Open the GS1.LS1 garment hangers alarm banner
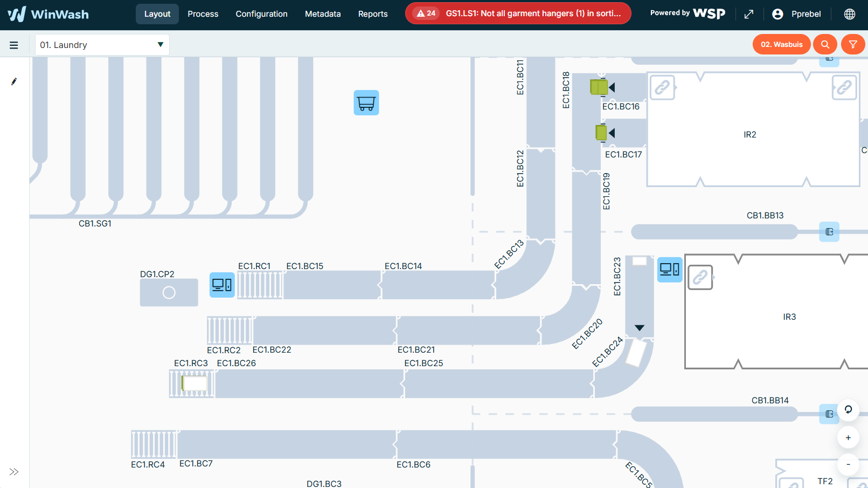 coord(518,13)
